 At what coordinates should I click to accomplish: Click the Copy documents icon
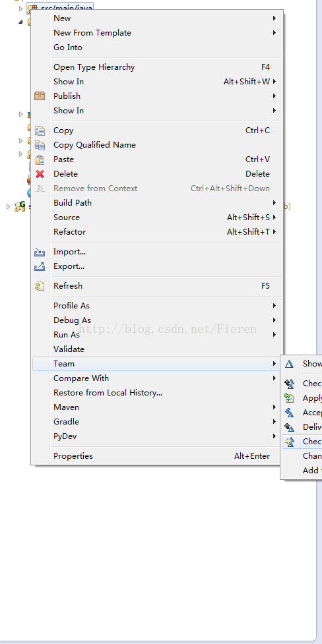40,131
